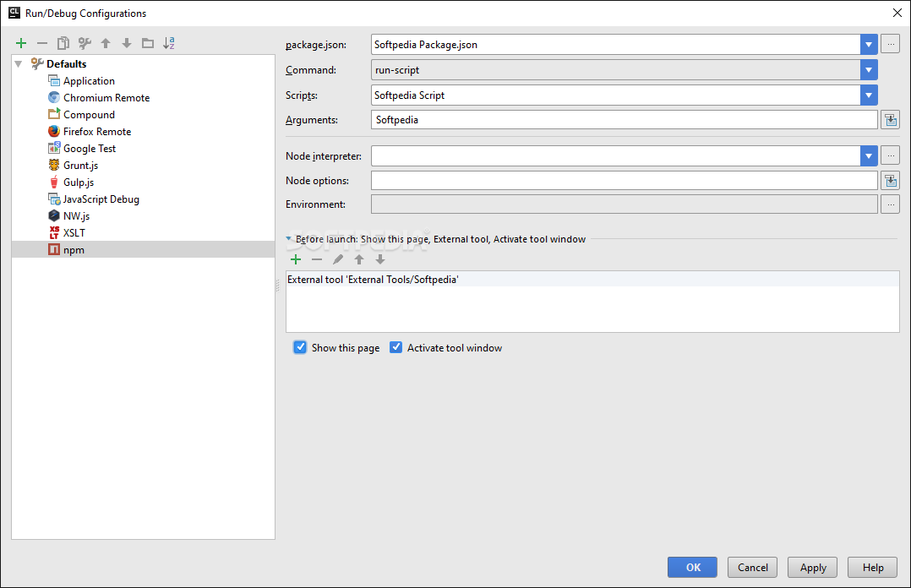
Task: Click inside the Node options input field
Action: (624, 181)
